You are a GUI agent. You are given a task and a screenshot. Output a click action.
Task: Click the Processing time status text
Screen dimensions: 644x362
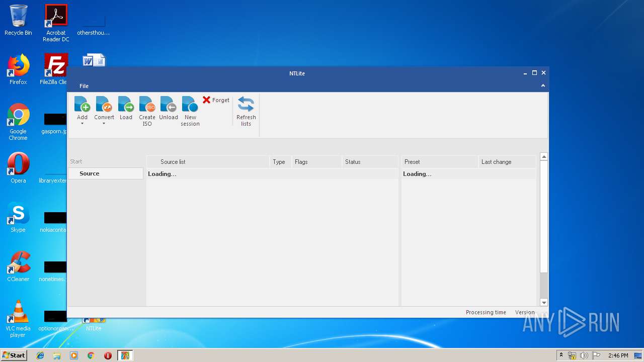click(486, 312)
